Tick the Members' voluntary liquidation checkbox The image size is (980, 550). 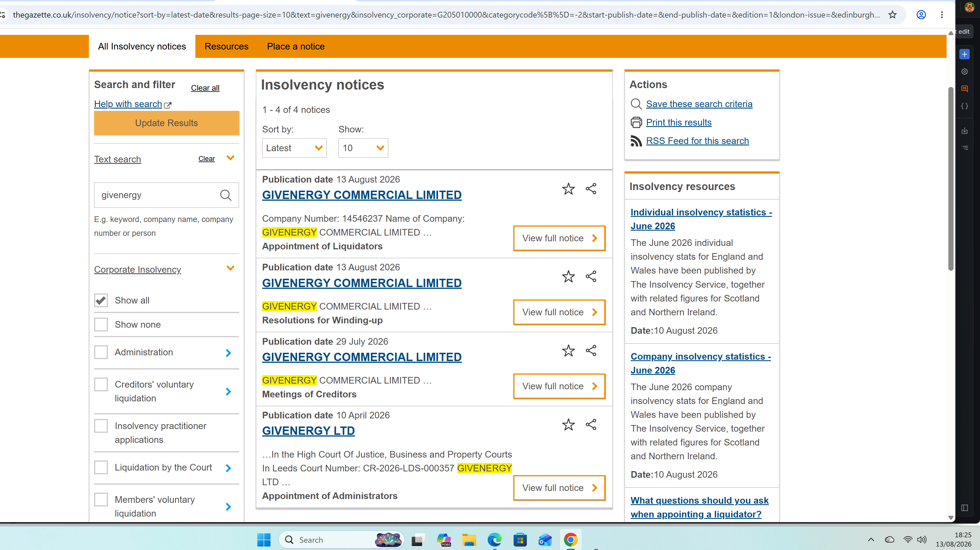tap(101, 499)
